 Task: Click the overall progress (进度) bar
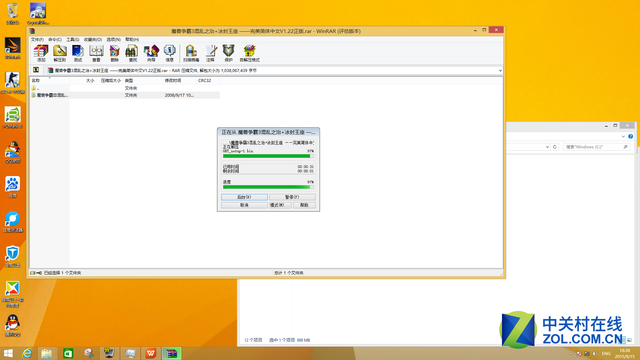[268, 187]
